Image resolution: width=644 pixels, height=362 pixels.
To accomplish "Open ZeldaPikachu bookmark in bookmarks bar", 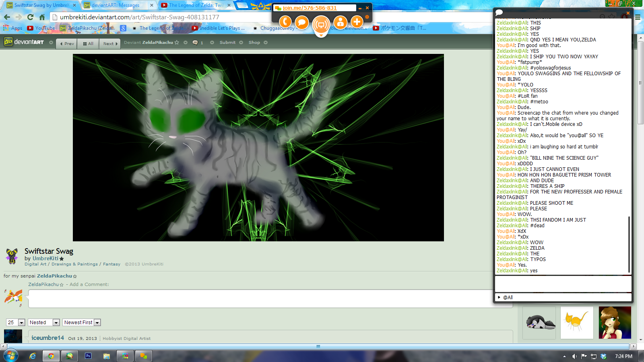I will coord(87,28).
